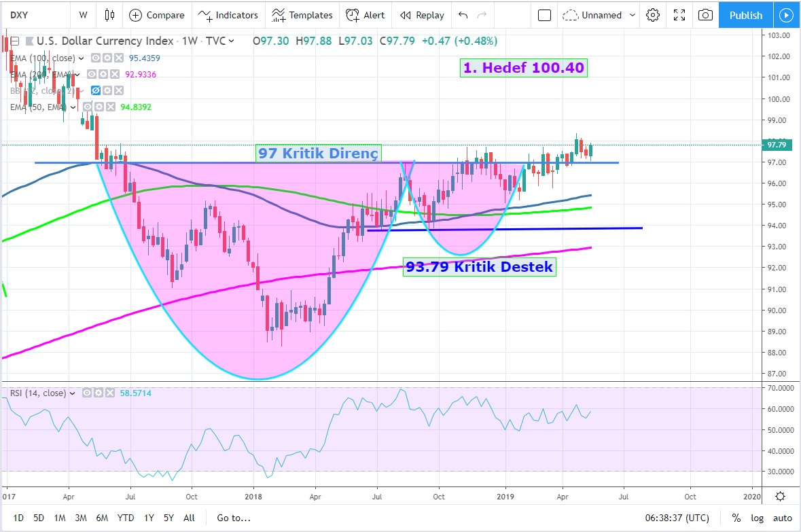801x532 pixels.
Task: Open the Go to date dialog
Action: [234, 518]
